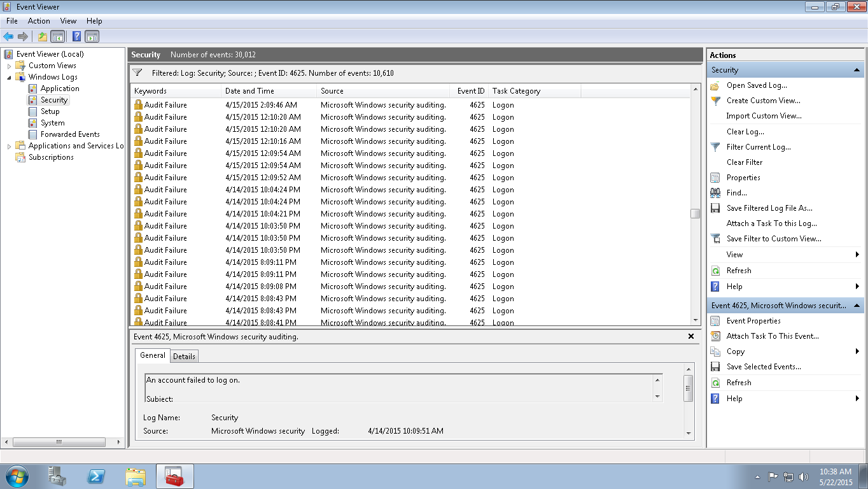The image size is (868, 489).
Task: Select Forwarded Events in tree
Action: coord(70,134)
